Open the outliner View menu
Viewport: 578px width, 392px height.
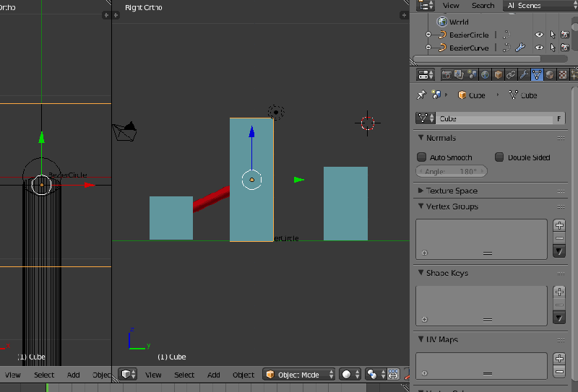(x=451, y=6)
